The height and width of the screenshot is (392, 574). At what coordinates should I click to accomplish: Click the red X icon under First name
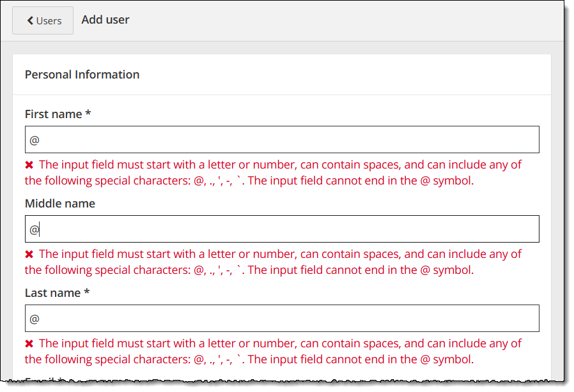tap(29, 165)
